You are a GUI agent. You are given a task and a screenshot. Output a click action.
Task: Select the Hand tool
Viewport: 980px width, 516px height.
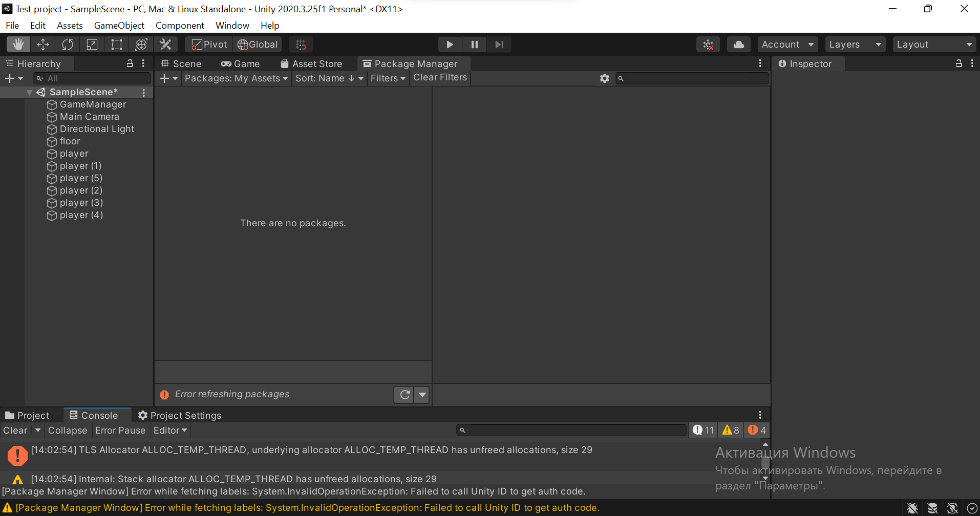(x=18, y=45)
